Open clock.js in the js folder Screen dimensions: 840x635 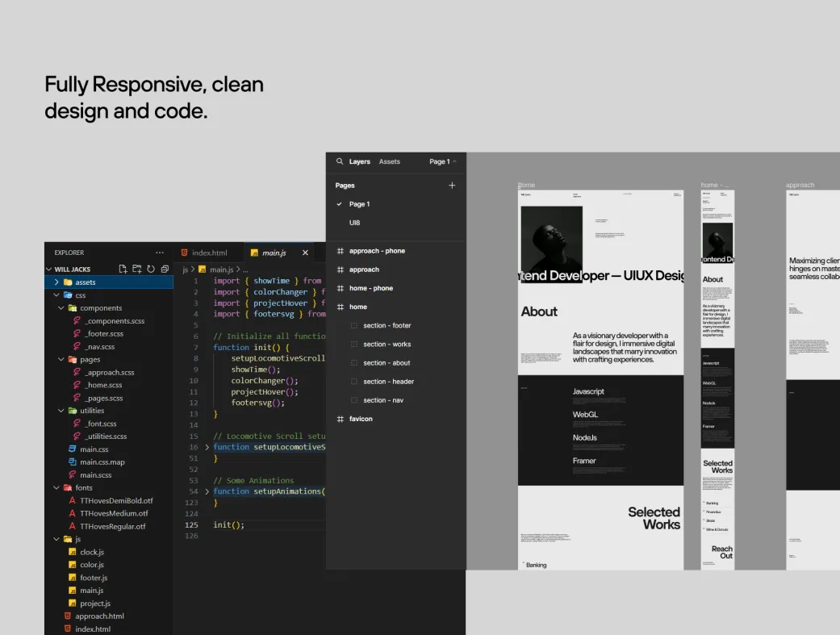tap(91, 552)
